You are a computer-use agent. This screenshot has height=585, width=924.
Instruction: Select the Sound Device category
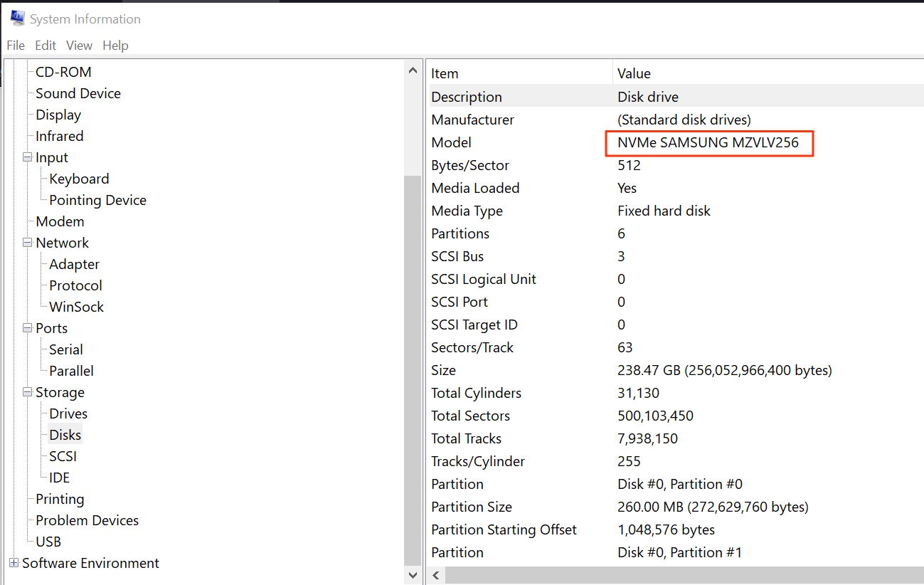coord(78,93)
